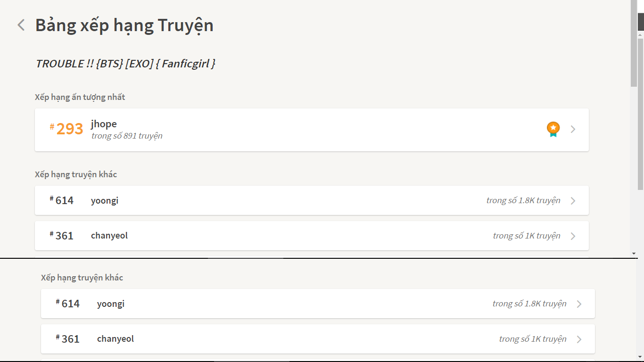The width and height of the screenshot is (644, 362).
Task: Click 'trong số 1.8K truyện' in lower list
Action: coord(529,304)
